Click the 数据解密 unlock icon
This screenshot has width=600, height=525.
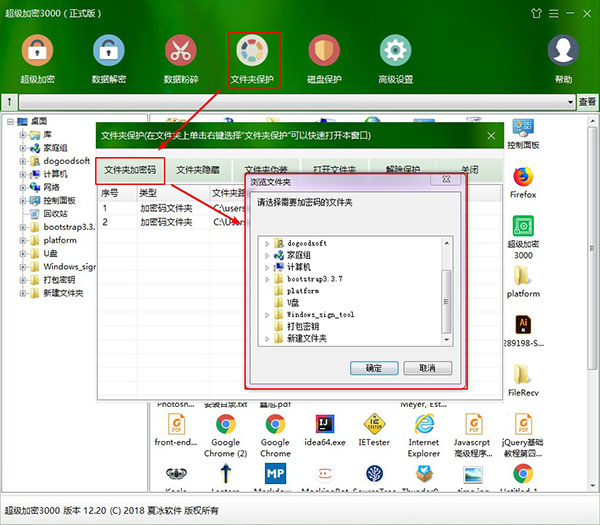coord(109,51)
